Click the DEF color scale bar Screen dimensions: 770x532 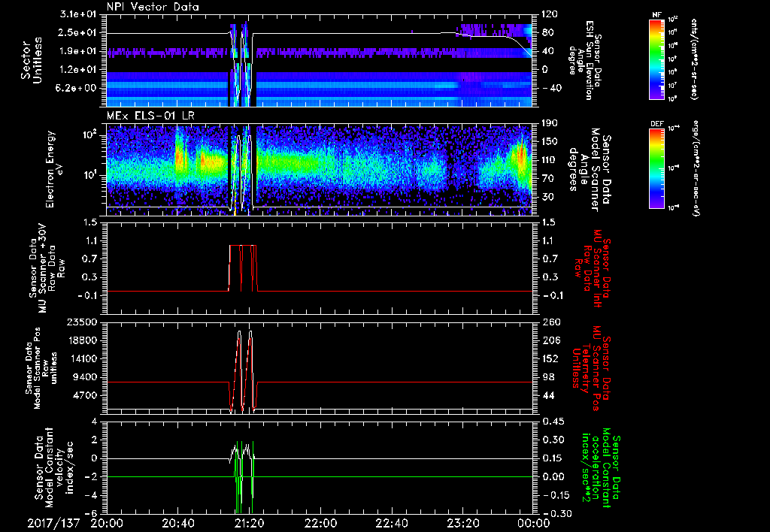(x=656, y=168)
